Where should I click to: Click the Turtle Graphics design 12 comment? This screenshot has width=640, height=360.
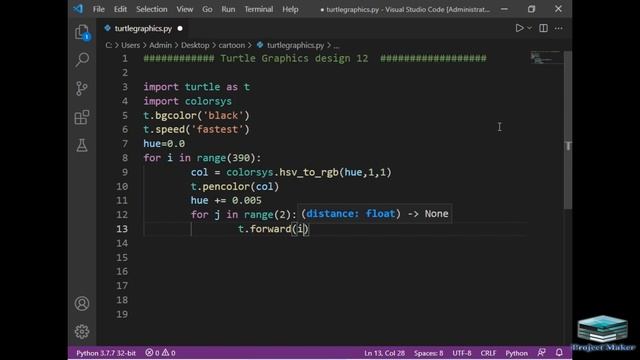pos(315,58)
